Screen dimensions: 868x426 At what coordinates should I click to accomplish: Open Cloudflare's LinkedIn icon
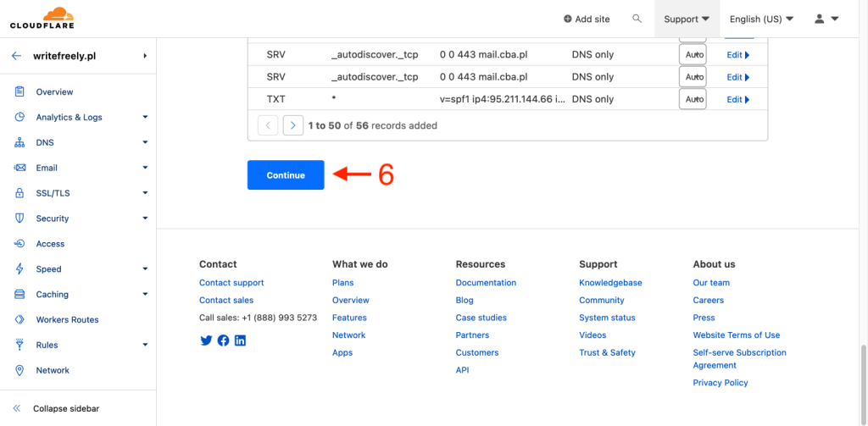coord(241,340)
